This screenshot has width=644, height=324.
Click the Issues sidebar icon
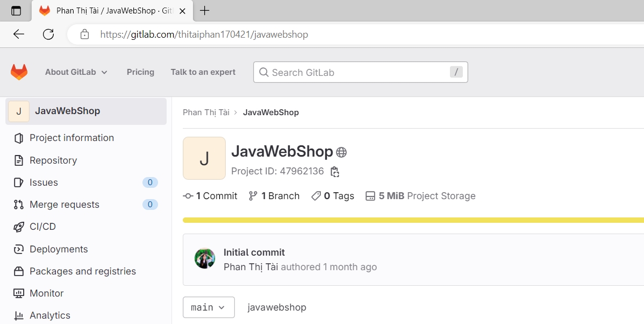coord(18,182)
